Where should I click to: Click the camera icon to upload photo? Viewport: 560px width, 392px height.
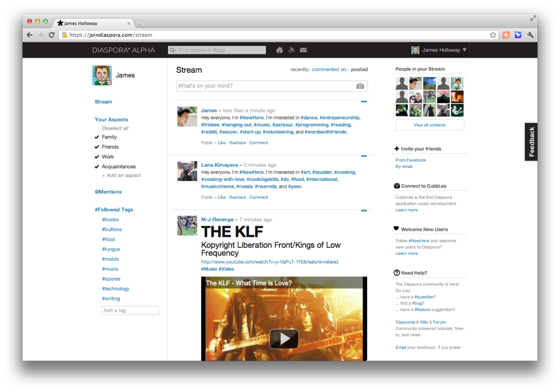(360, 86)
